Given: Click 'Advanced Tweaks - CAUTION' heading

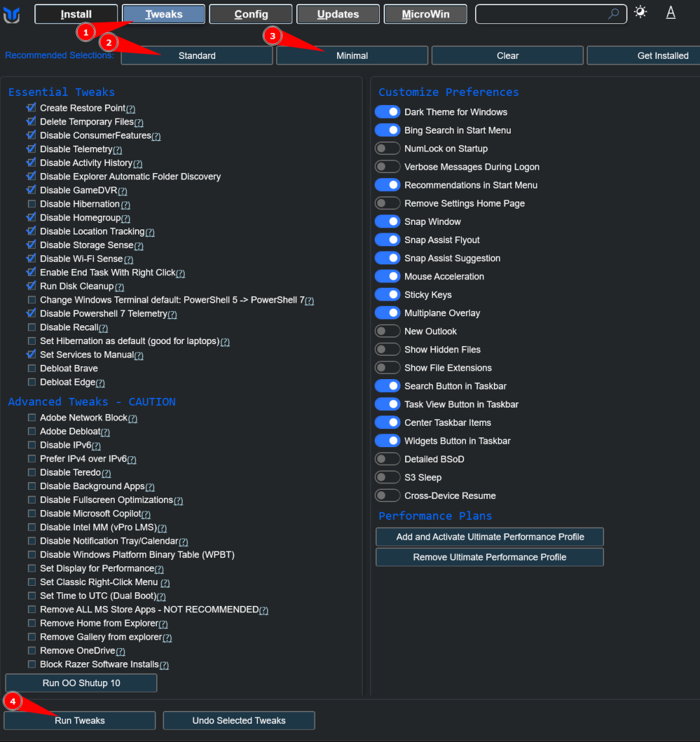Looking at the screenshot, I should pyautogui.click(x=92, y=402).
